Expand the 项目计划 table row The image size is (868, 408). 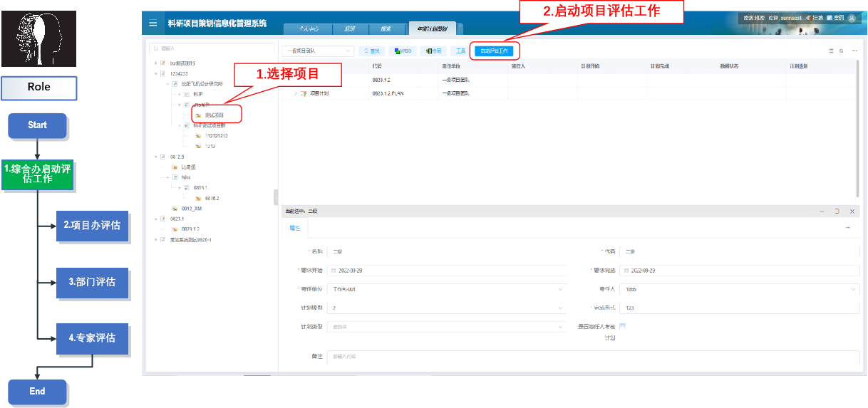[296, 93]
